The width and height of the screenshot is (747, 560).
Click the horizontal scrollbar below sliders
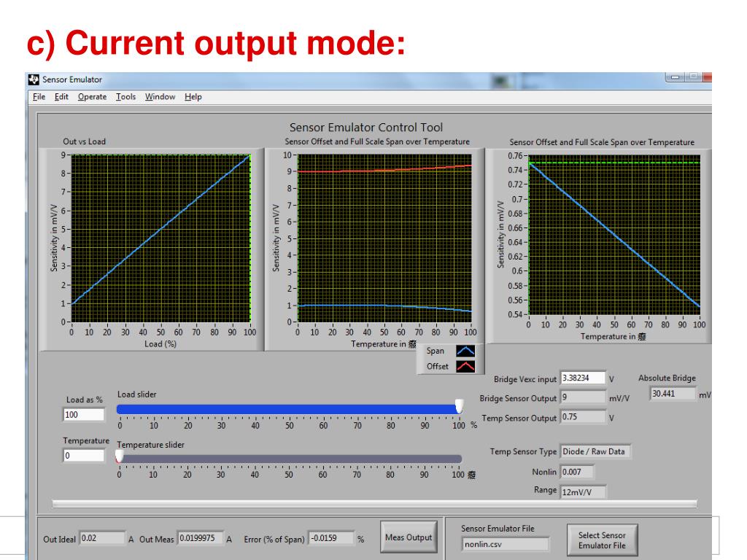(x=374, y=504)
